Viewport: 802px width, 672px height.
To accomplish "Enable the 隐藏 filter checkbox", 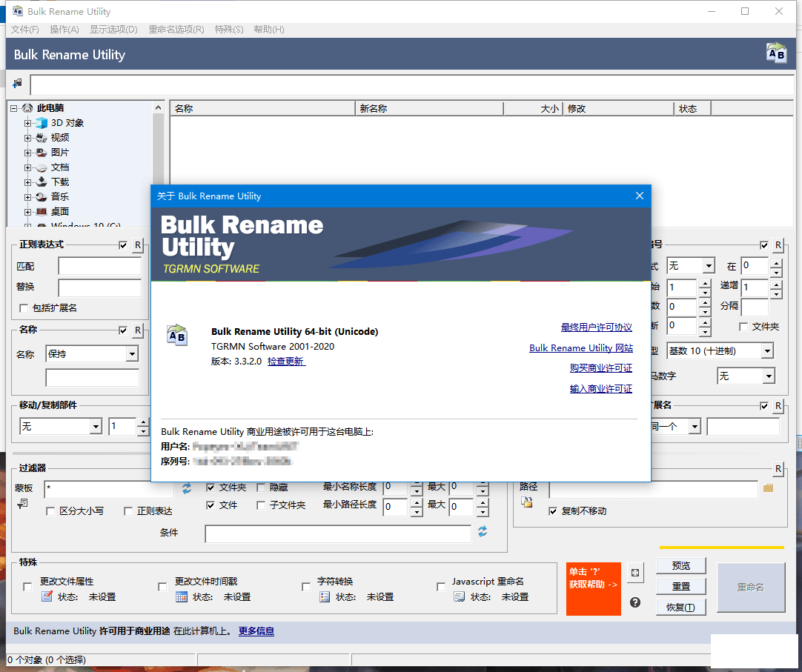I will (x=261, y=488).
